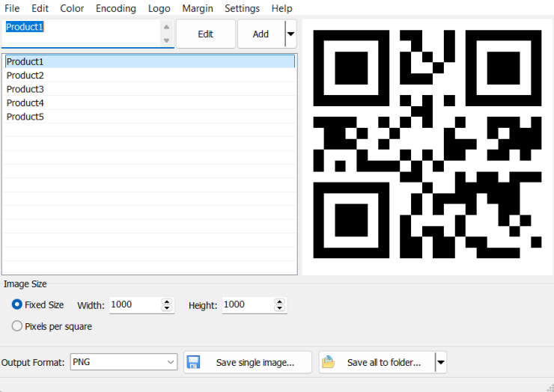This screenshot has width=554, height=392.
Task: Open the Color menu
Action: pos(72,8)
